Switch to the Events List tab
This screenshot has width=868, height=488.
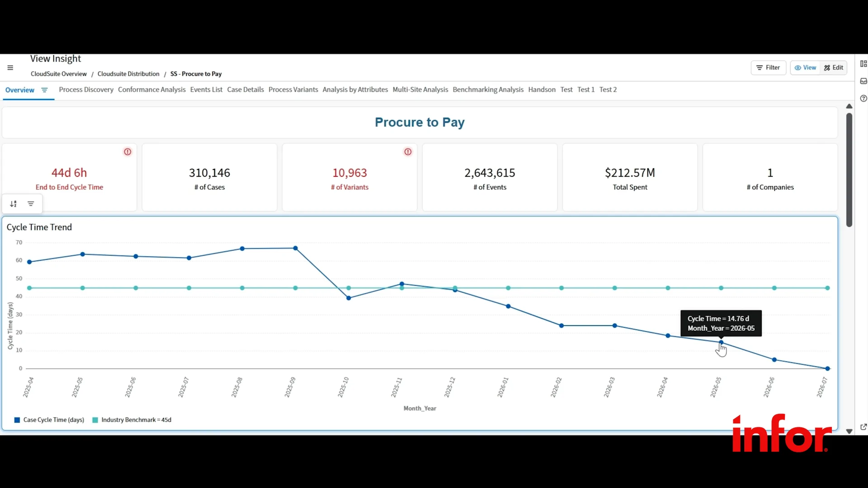(206, 89)
